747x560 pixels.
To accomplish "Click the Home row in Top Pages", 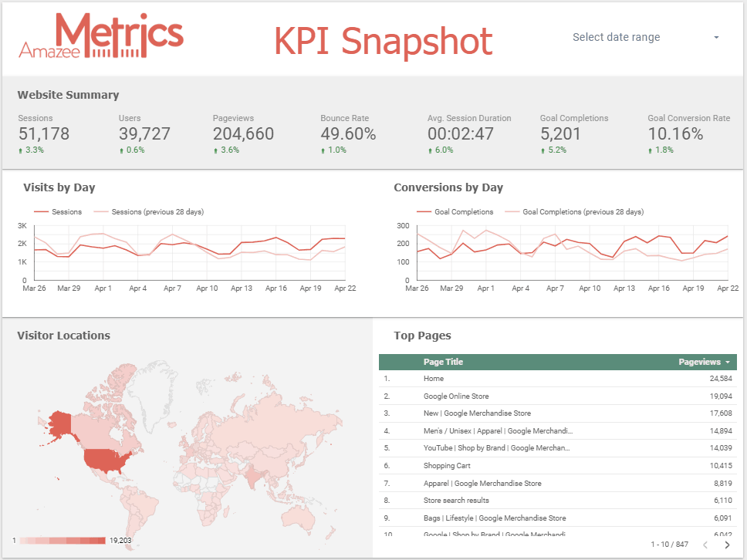I will coord(558,379).
